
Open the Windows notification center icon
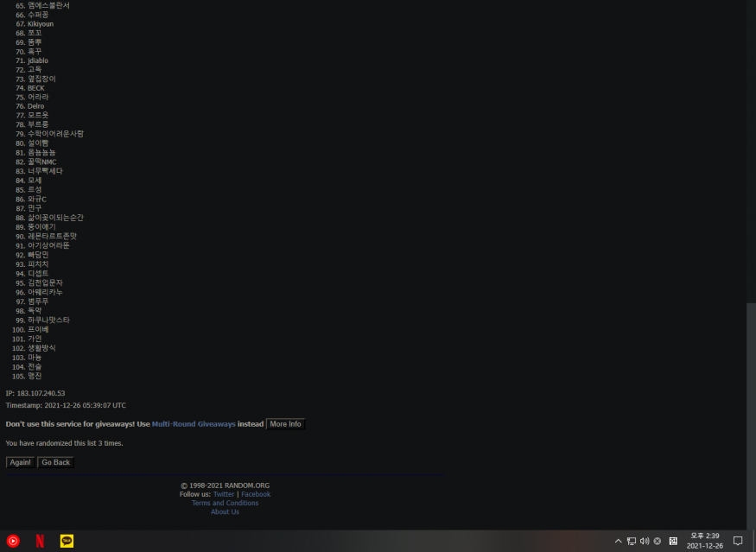(738, 542)
